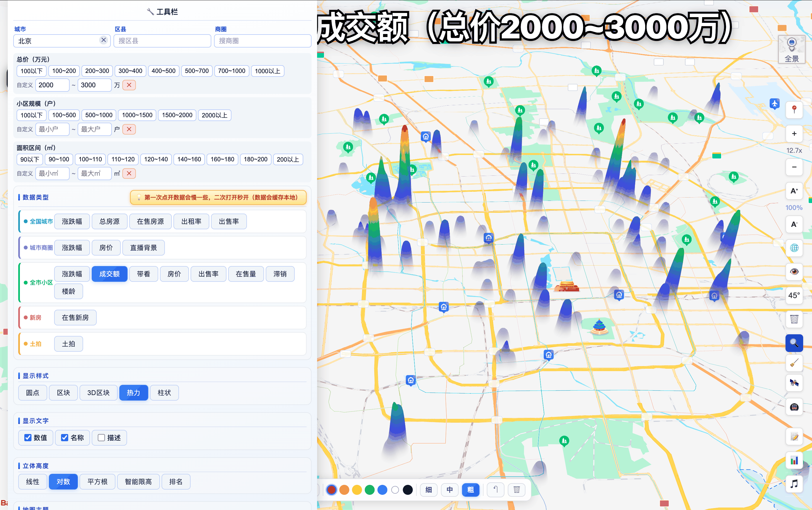
Task: Clear the custom total price range
Action: (x=129, y=85)
